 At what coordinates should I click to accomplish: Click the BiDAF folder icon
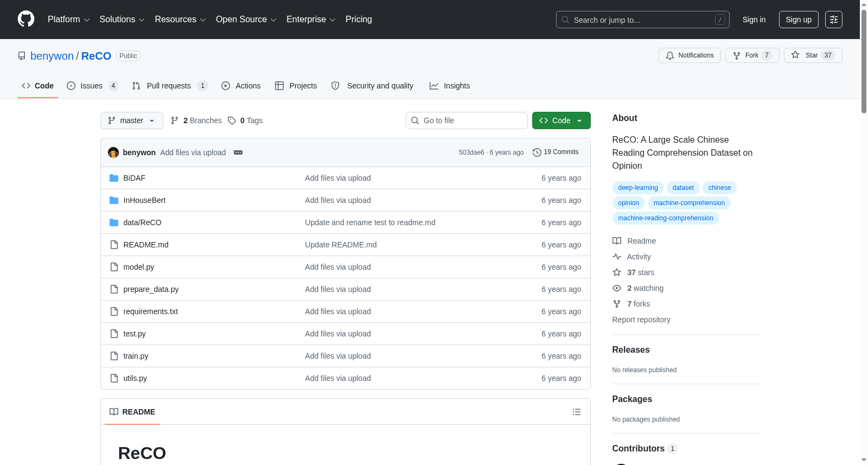[x=114, y=178]
